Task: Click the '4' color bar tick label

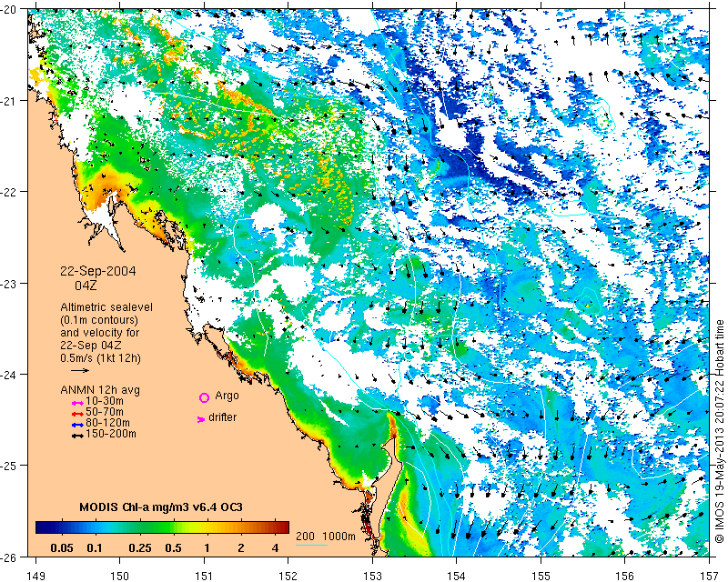Action: (x=276, y=548)
